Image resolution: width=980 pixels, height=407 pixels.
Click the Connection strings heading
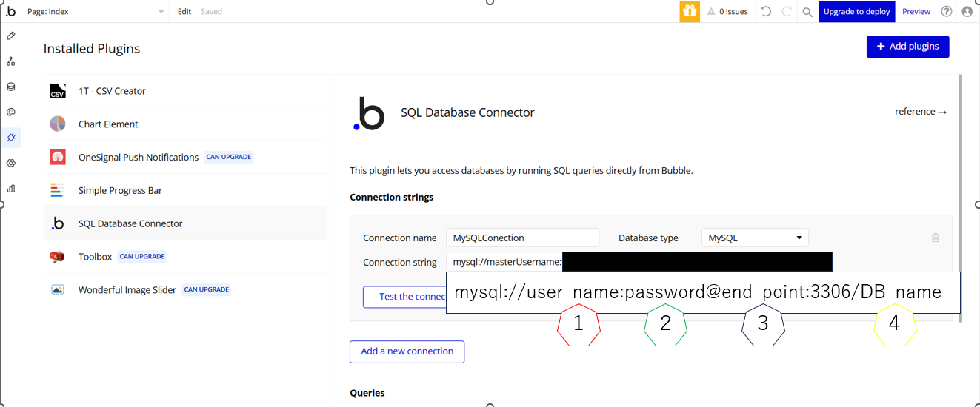point(392,197)
